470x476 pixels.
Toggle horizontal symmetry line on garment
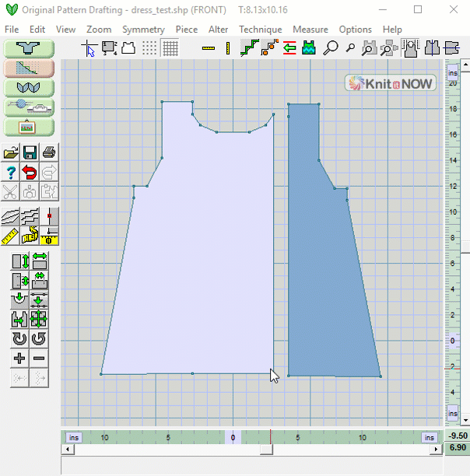451,48
